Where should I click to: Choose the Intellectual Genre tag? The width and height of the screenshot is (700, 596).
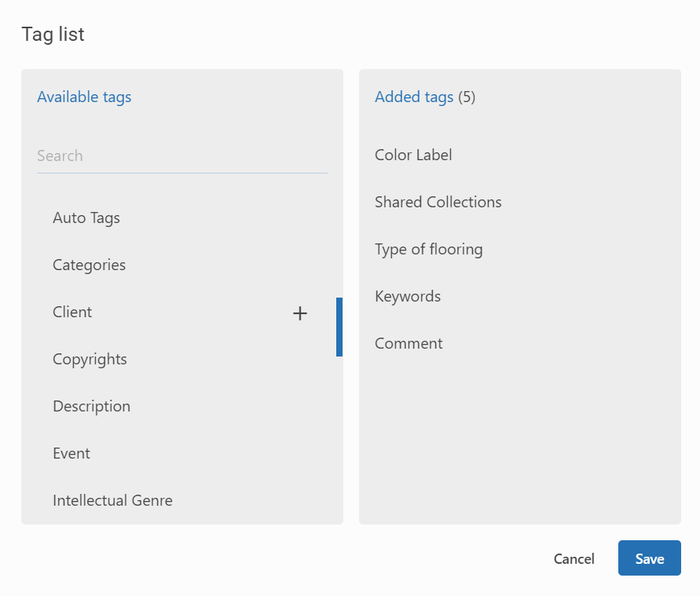[112, 500]
